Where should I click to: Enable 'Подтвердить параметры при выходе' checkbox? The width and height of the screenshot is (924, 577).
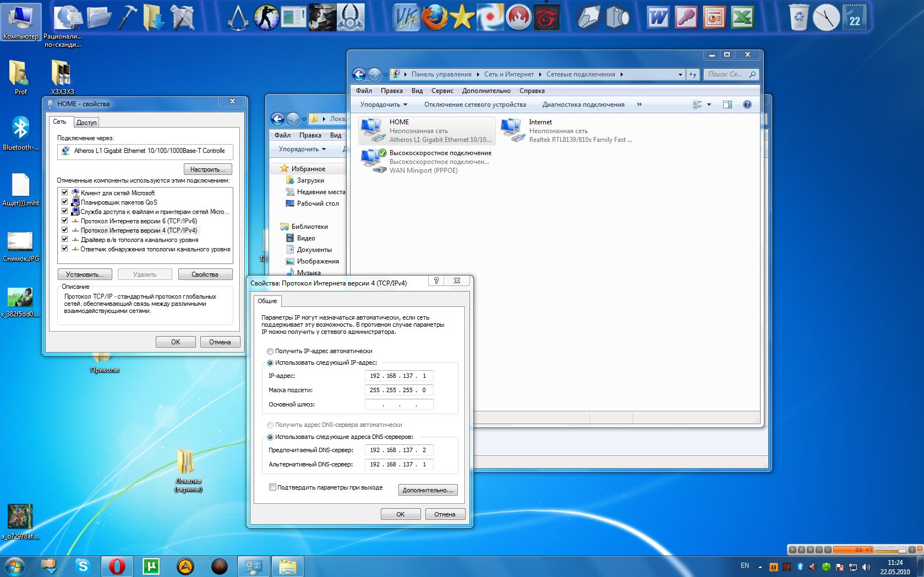pyautogui.click(x=272, y=487)
